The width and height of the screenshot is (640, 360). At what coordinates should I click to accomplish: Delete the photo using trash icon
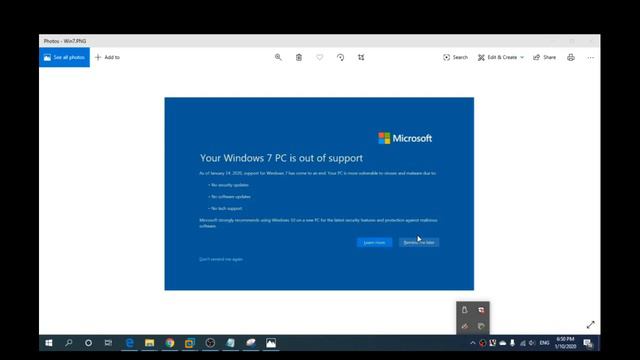pyautogui.click(x=299, y=58)
